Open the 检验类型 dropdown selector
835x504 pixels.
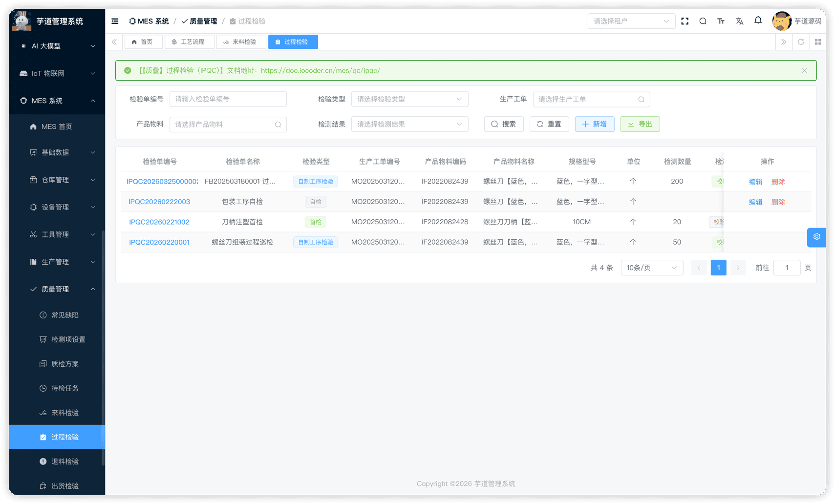click(409, 99)
